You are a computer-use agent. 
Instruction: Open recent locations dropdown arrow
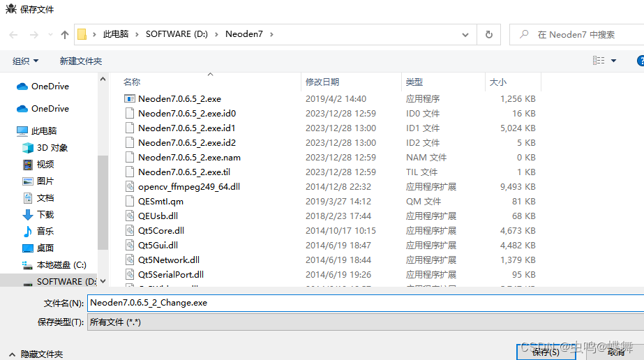50,35
